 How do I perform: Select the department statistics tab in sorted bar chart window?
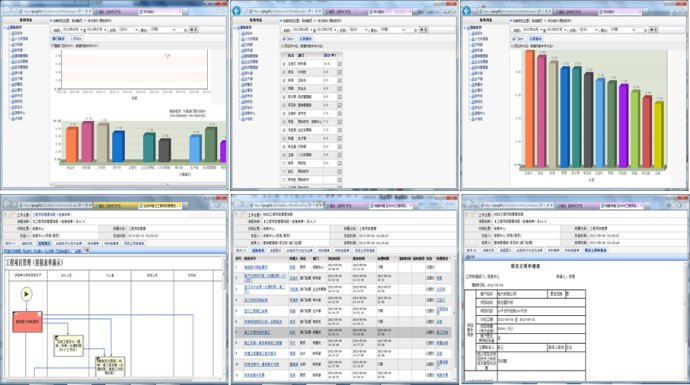(518, 39)
